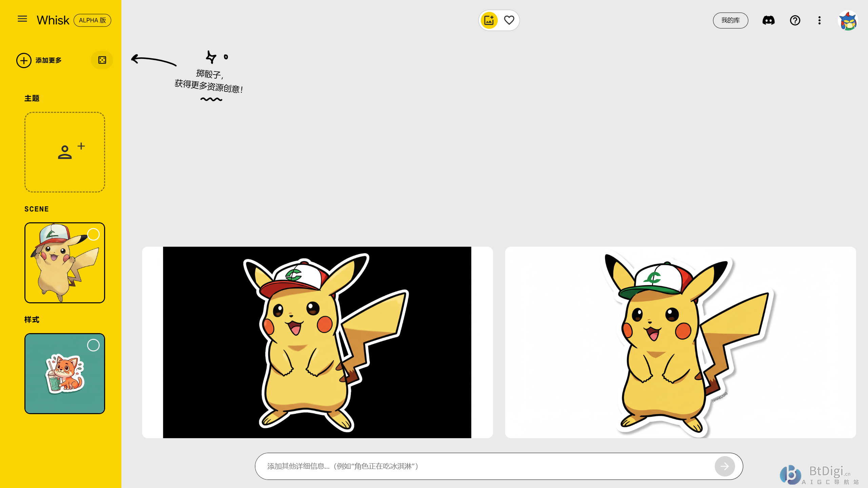Open the Discord community link
The image size is (868, 488).
pyautogui.click(x=768, y=20)
